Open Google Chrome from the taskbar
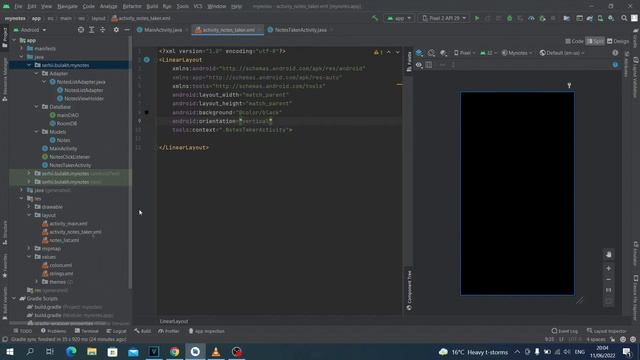Image resolution: width=640 pixels, height=360 pixels. click(x=175, y=352)
